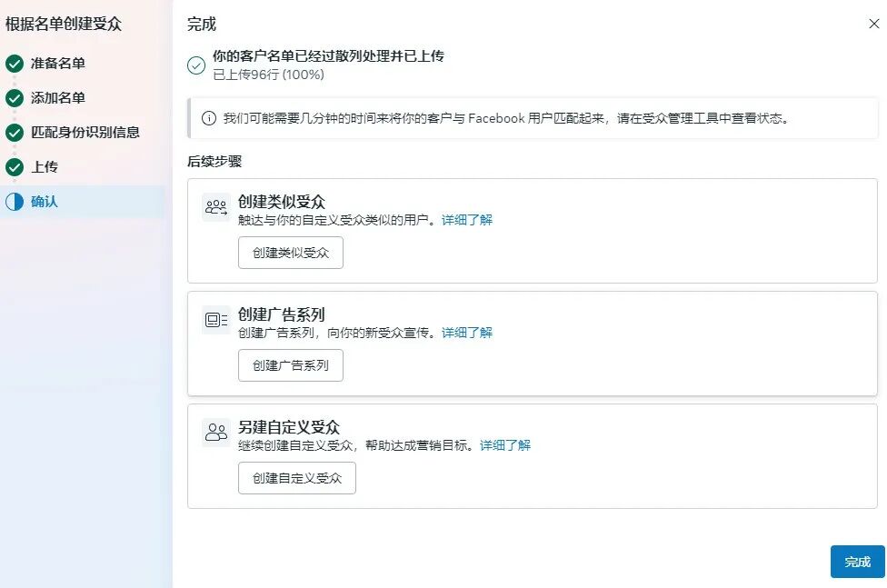Click the checkmark icon beside 添加名单
The height and width of the screenshot is (588, 887).
tap(14, 98)
